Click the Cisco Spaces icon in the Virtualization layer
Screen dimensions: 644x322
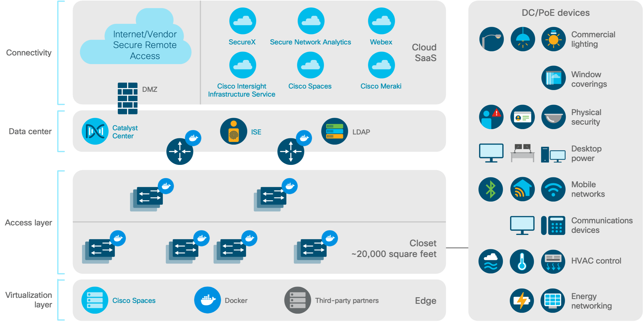click(95, 300)
